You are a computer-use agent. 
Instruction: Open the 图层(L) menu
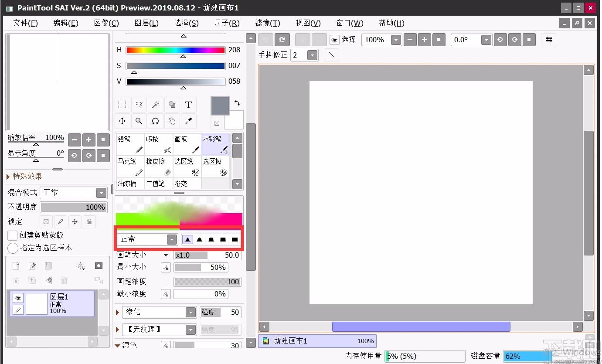click(x=146, y=23)
